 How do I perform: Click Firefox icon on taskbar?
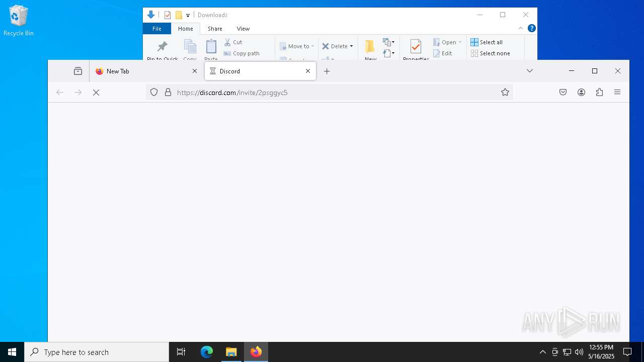256,352
